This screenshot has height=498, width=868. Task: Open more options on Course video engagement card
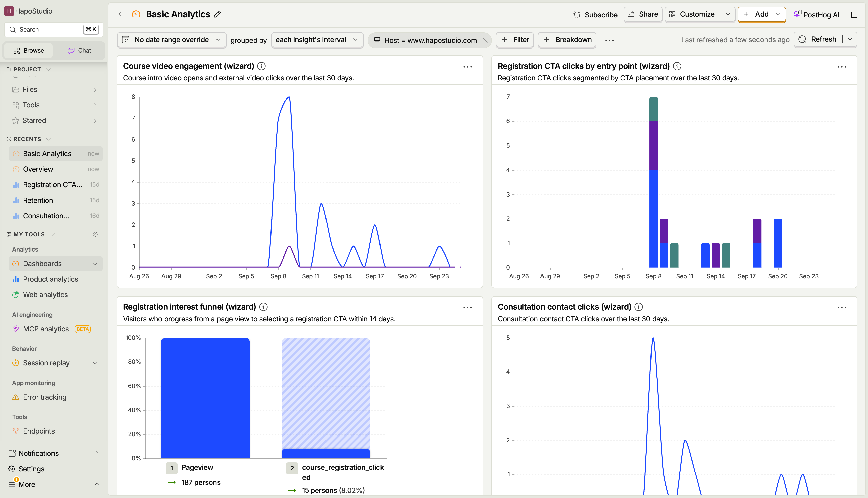click(x=467, y=67)
